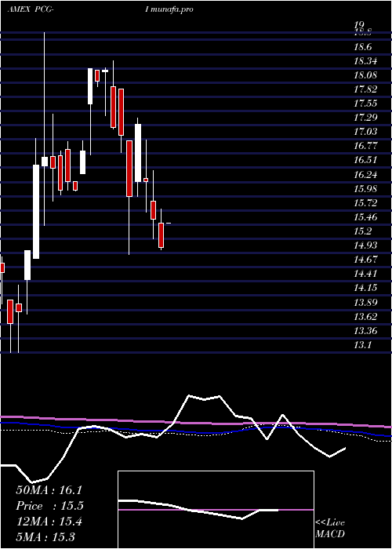Click the 16.24 price axis label

click(x=365, y=174)
